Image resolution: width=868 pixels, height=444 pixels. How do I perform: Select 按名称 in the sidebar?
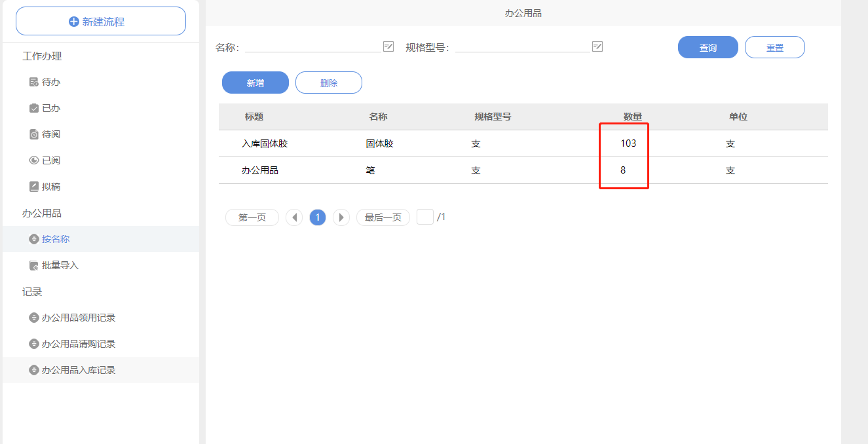[101, 239]
